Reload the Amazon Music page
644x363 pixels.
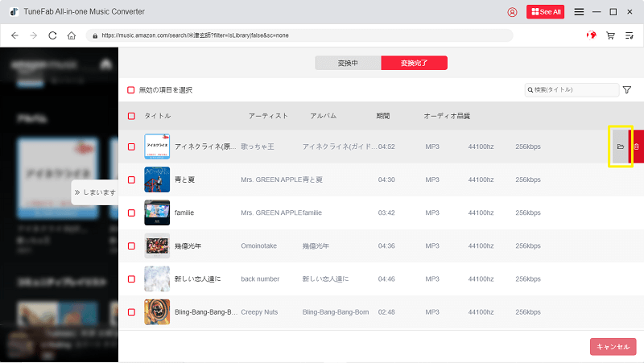[52, 35]
